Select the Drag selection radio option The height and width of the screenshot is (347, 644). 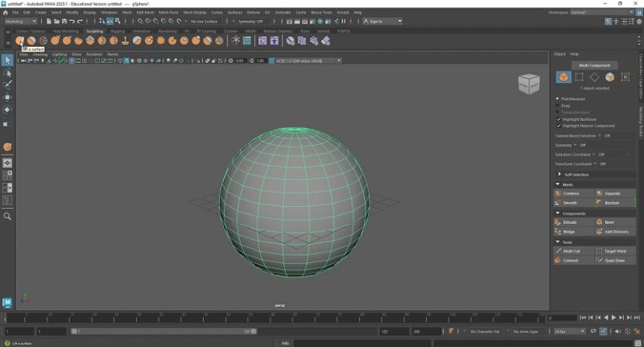point(558,106)
